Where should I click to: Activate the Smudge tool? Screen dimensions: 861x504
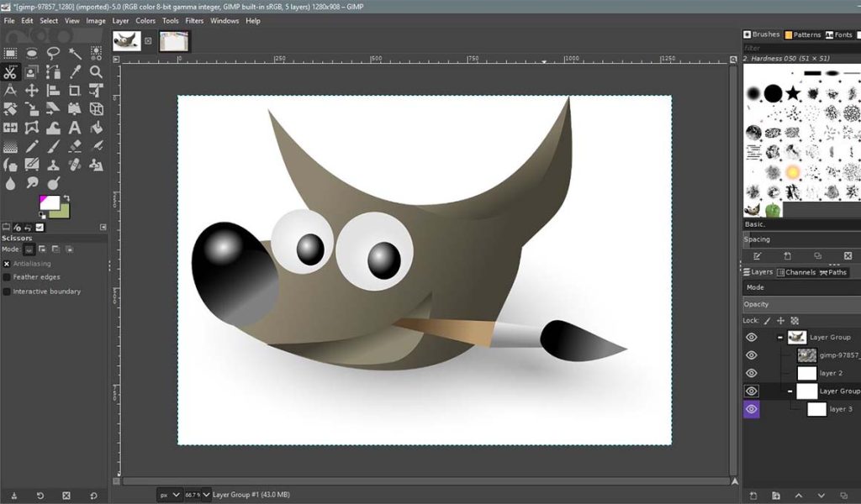(x=32, y=184)
